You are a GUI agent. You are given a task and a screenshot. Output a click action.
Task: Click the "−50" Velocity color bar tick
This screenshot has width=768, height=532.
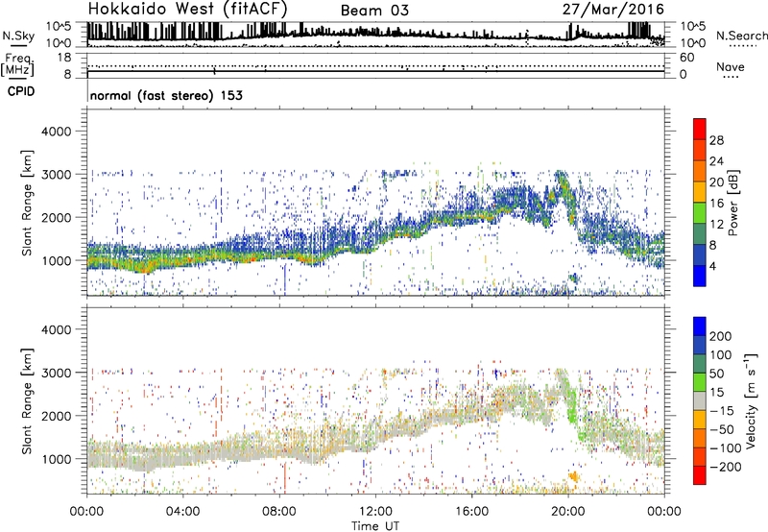click(722, 429)
